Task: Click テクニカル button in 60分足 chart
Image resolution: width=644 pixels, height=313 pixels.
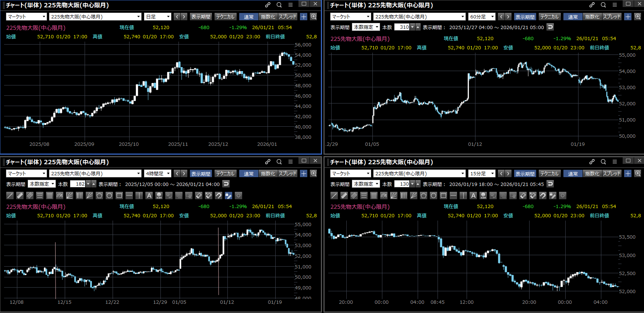Action: tap(549, 17)
